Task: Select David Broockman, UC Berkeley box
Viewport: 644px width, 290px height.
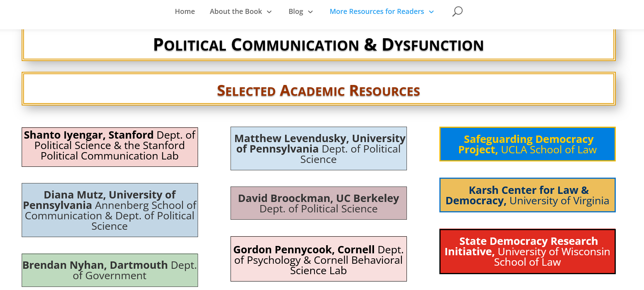Action: pyautogui.click(x=318, y=203)
